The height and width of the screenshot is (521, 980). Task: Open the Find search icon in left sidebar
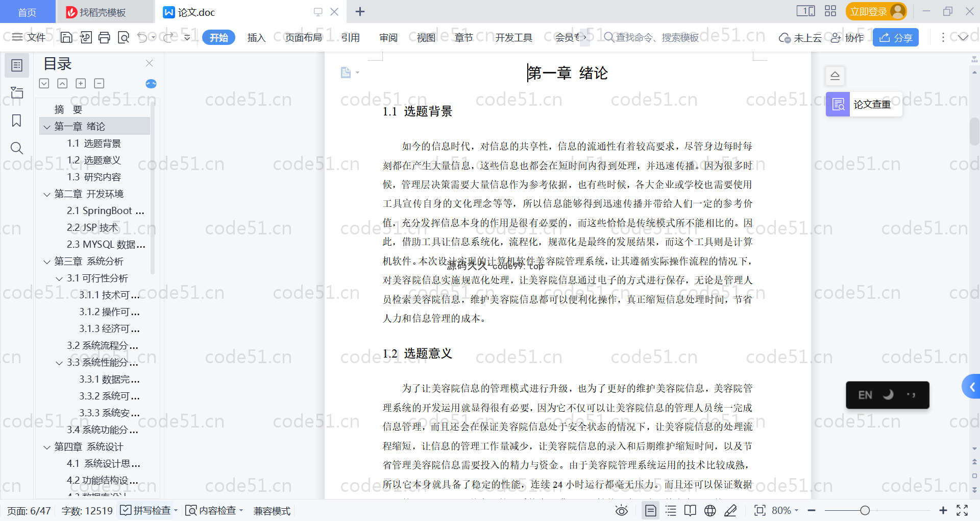(17, 148)
